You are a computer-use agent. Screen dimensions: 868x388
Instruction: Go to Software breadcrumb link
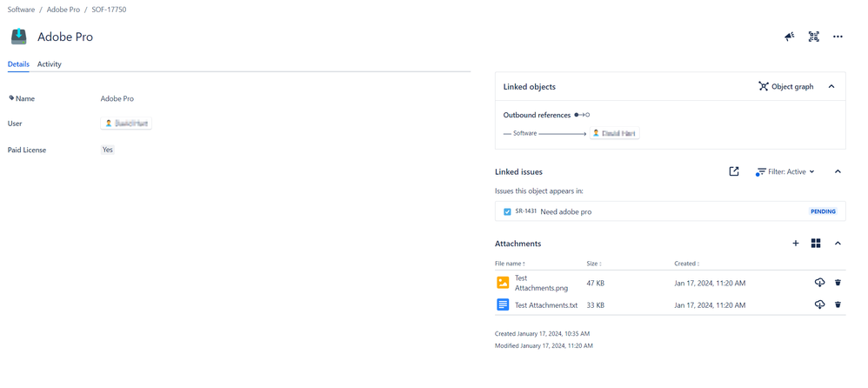tap(21, 10)
